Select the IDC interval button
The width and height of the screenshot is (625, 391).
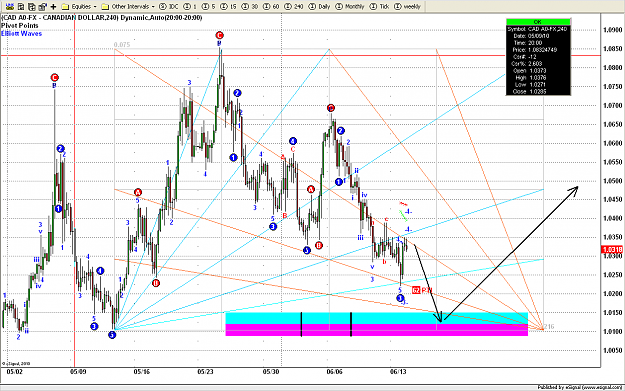(x=169, y=7)
